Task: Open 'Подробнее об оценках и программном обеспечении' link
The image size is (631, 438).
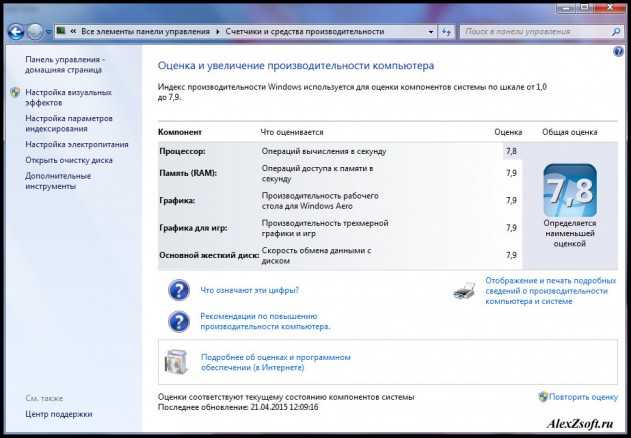Action: pos(276,362)
